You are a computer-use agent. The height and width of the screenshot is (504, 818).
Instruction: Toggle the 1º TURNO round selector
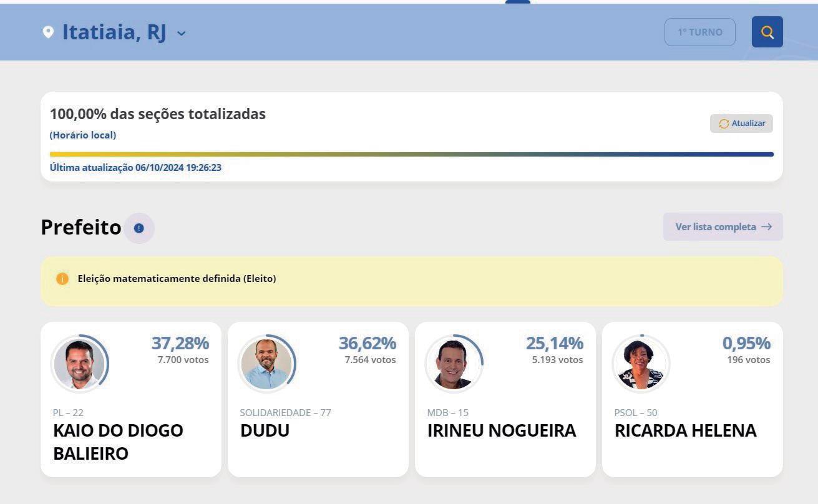coord(700,32)
